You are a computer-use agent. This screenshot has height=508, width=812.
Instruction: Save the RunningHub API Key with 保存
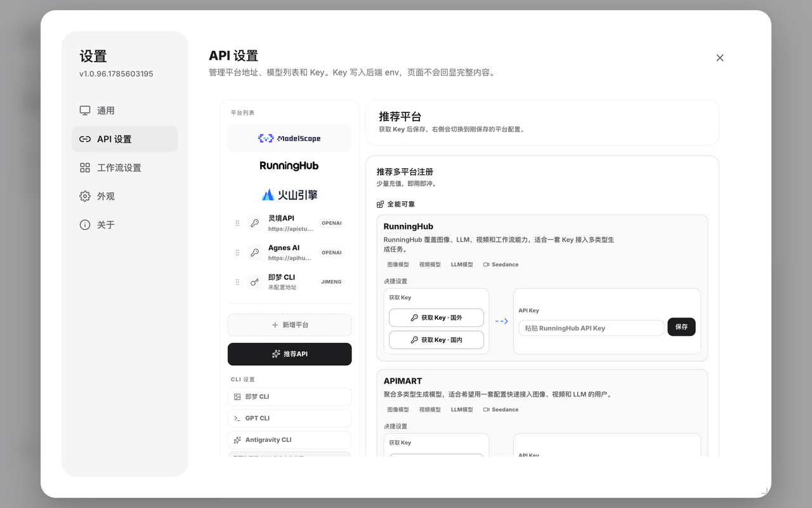coord(681,327)
